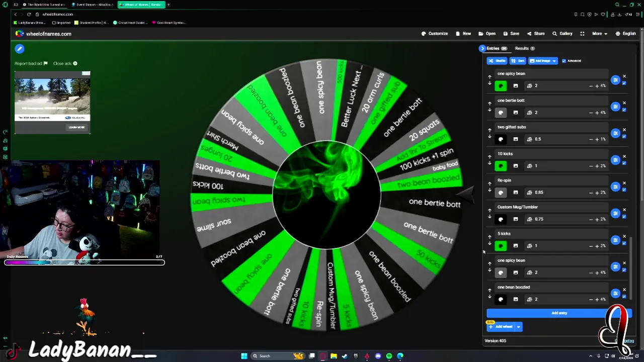Click image icon for Custom Mug/Tumbler entry
Viewport: 644px width, 362px height.
515,219
